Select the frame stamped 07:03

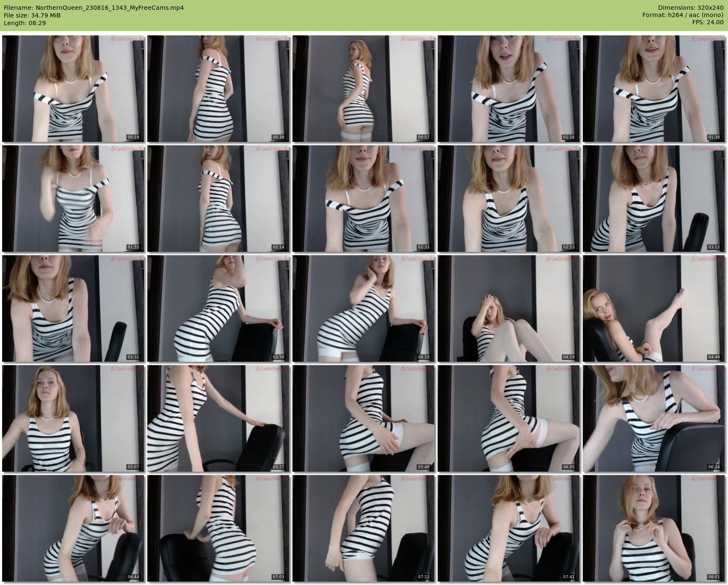point(218,528)
